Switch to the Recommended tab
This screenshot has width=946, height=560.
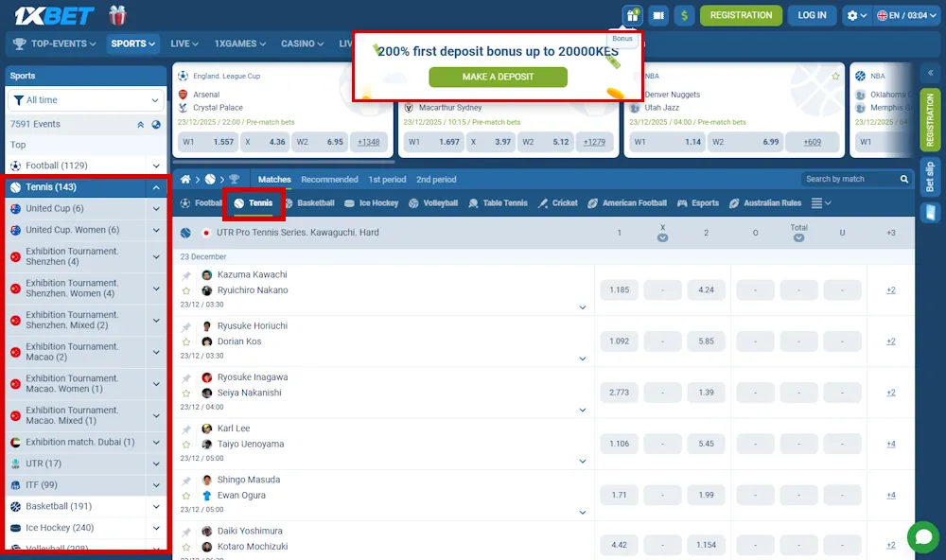pyautogui.click(x=329, y=179)
